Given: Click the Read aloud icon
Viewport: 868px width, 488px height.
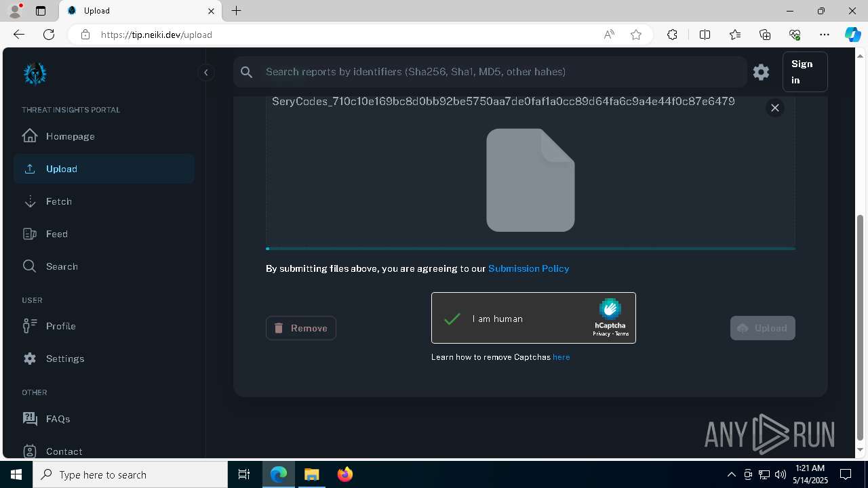Looking at the screenshot, I should 609,35.
